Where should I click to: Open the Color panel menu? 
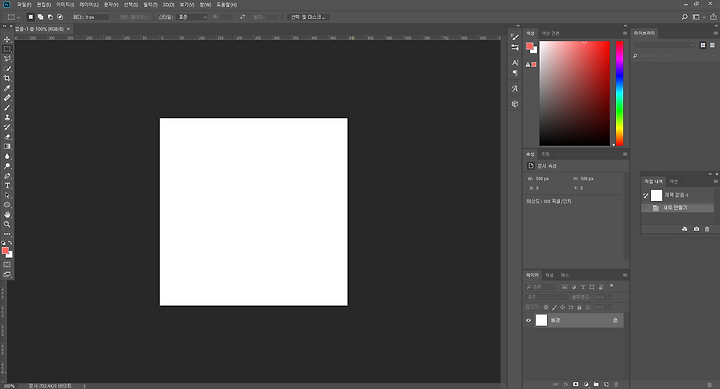coord(624,33)
